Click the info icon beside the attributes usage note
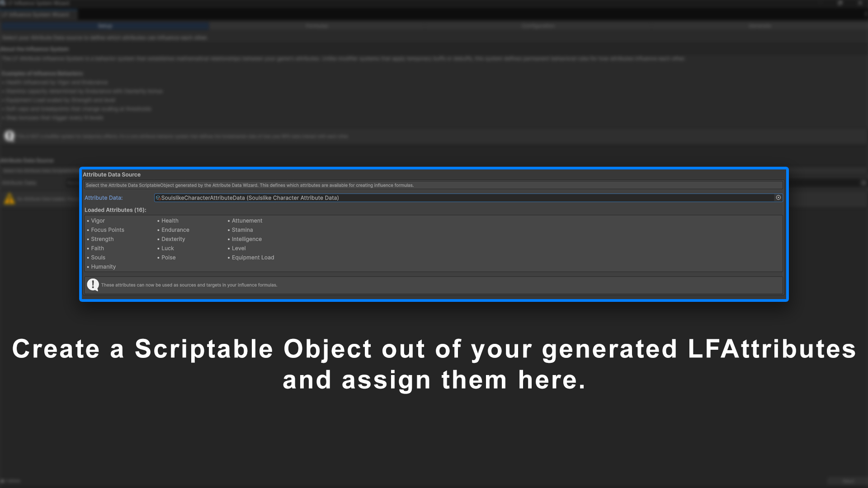The height and width of the screenshot is (488, 868). pyautogui.click(x=93, y=285)
